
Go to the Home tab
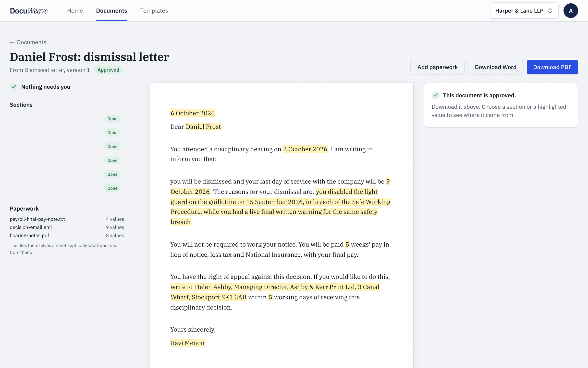[x=75, y=11]
